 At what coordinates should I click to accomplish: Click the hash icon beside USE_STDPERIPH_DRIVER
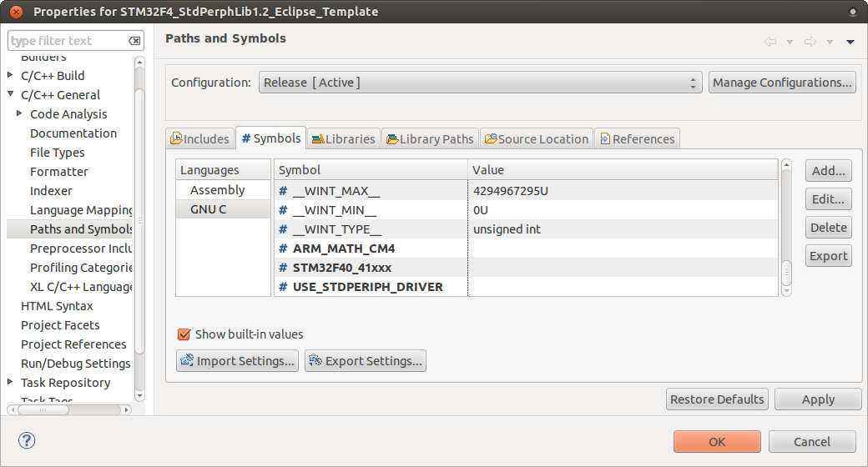[x=283, y=287]
